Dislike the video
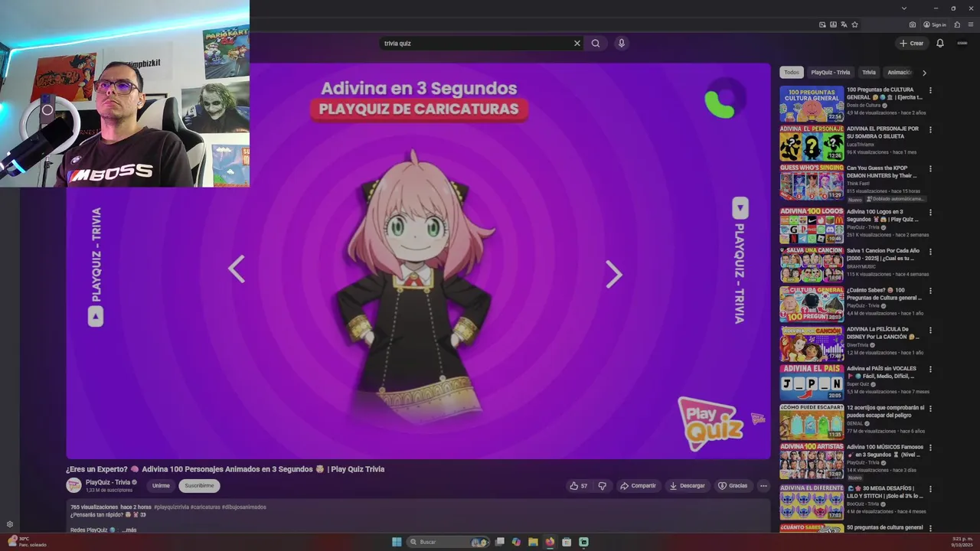 (x=602, y=486)
